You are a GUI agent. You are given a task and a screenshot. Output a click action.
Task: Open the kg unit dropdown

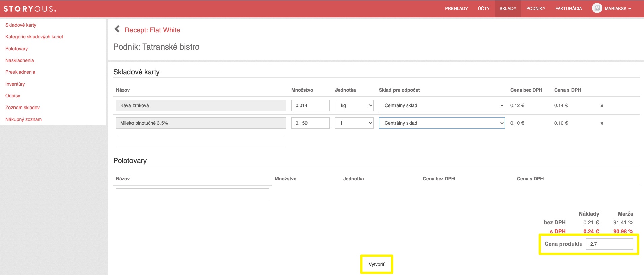354,105
